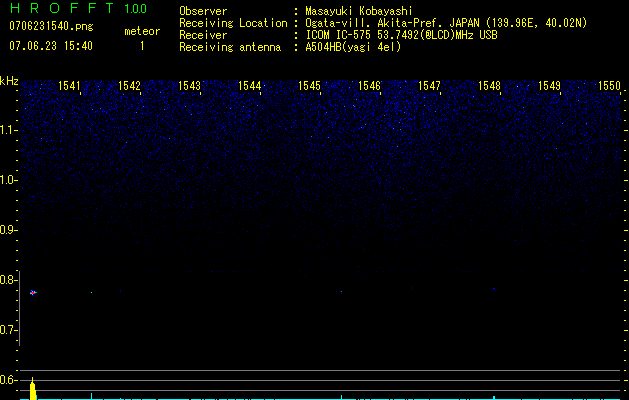Image resolution: width=629 pixels, height=400 pixels.
Task: Click the Observer label
Action: [x=203, y=11]
